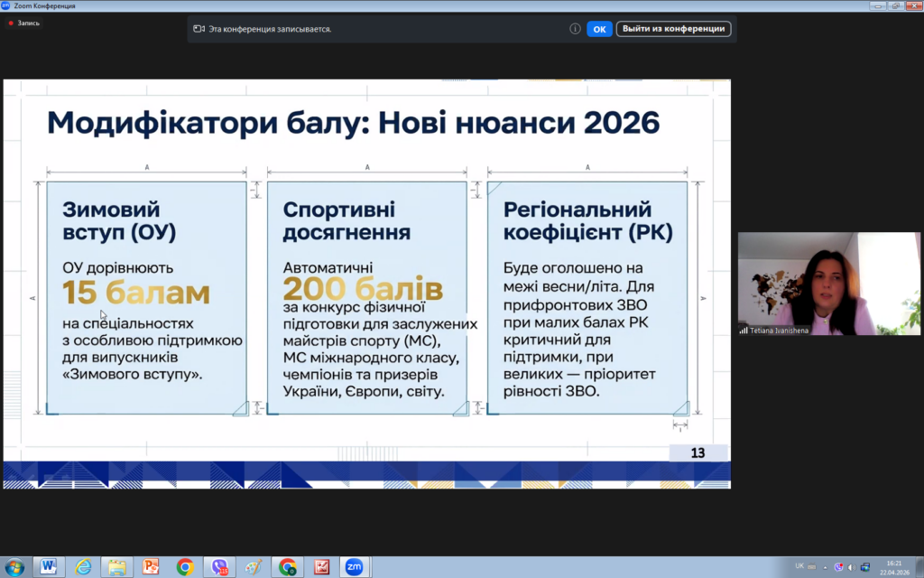Click the red 'Запись' recording indicator
924x578 pixels.
24,23
